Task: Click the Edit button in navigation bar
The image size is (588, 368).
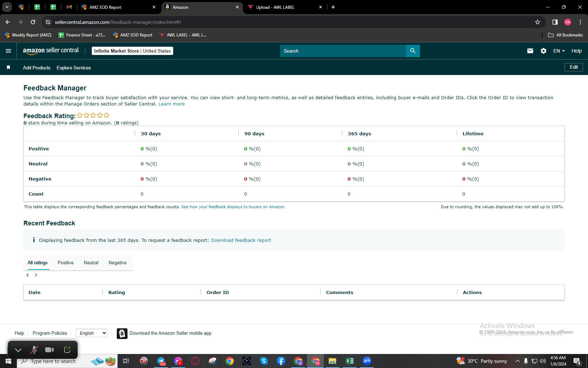Action: [x=574, y=67]
